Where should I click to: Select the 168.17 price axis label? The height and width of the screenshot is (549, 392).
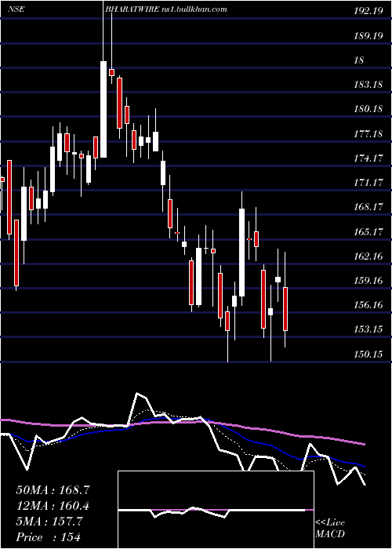[368, 207]
